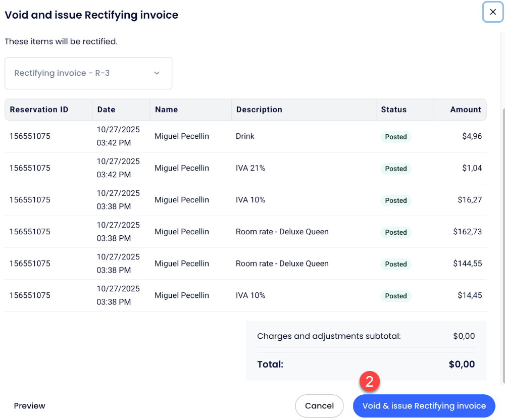Click the Status column header
Viewport: 505px width, 420px height.
tap(393, 110)
